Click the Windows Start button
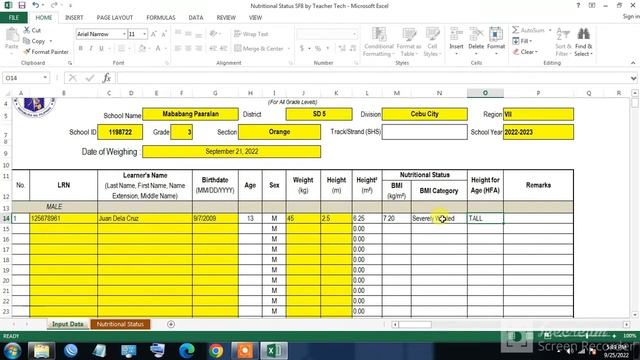 (12, 351)
